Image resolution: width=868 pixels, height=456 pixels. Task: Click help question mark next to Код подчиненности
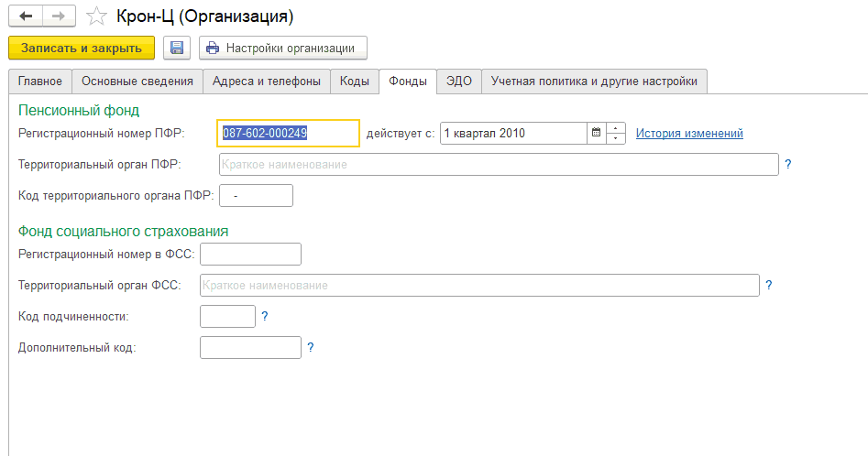265,316
